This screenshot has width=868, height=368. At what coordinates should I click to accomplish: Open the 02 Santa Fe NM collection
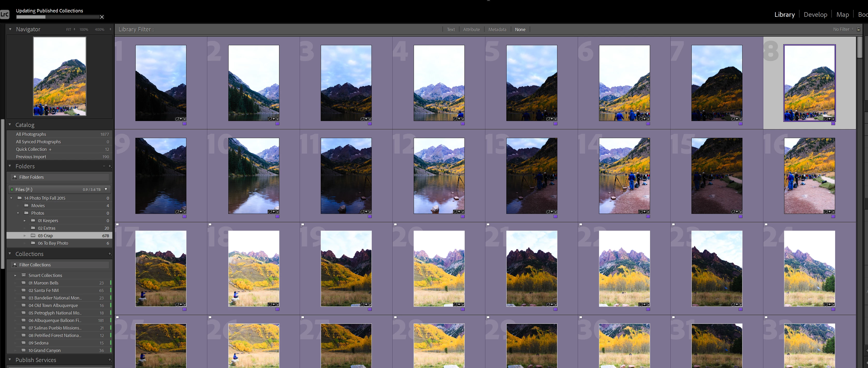click(43, 291)
